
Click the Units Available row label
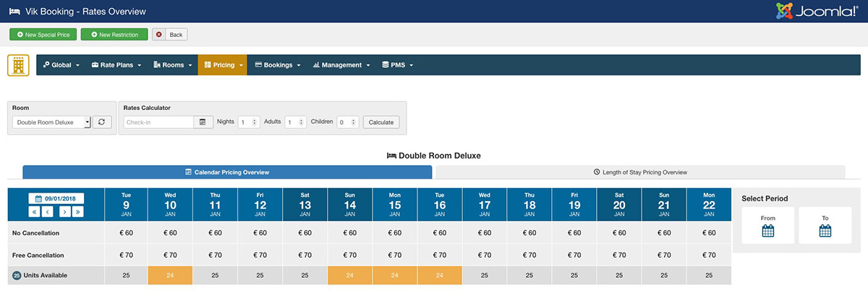coord(47,275)
